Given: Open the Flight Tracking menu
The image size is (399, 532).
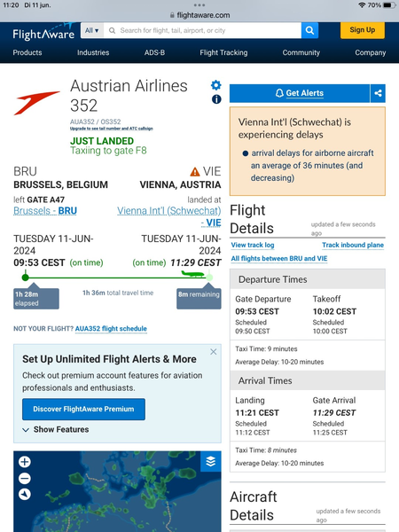Looking at the screenshot, I should point(223,52).
